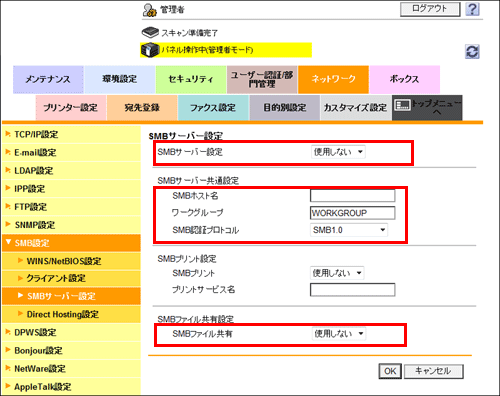500x396 pixels.
Task: Open the 環境設定 tab
Action: click(x=120, y=79)
